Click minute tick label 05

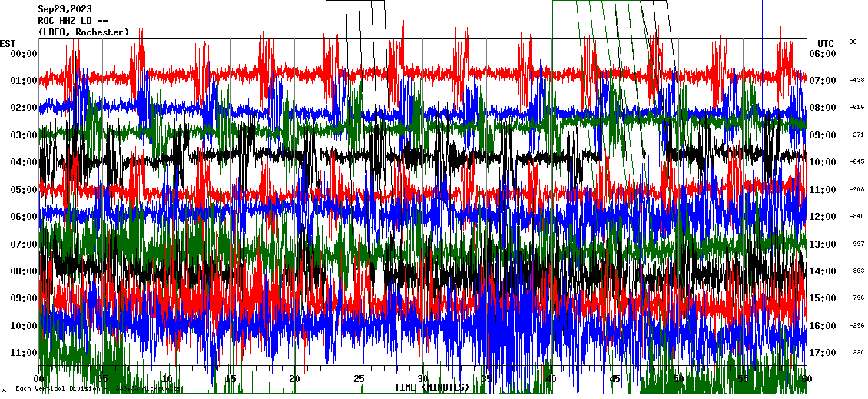(103, 379)
